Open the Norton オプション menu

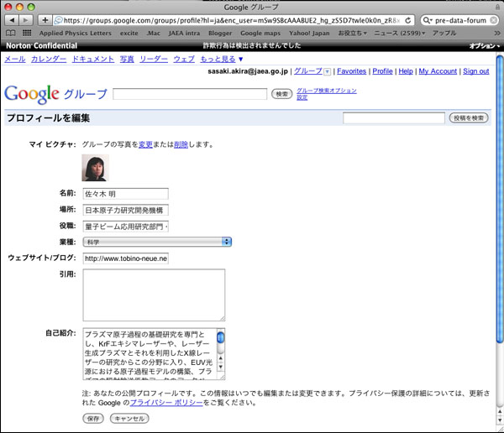point(485,45)
